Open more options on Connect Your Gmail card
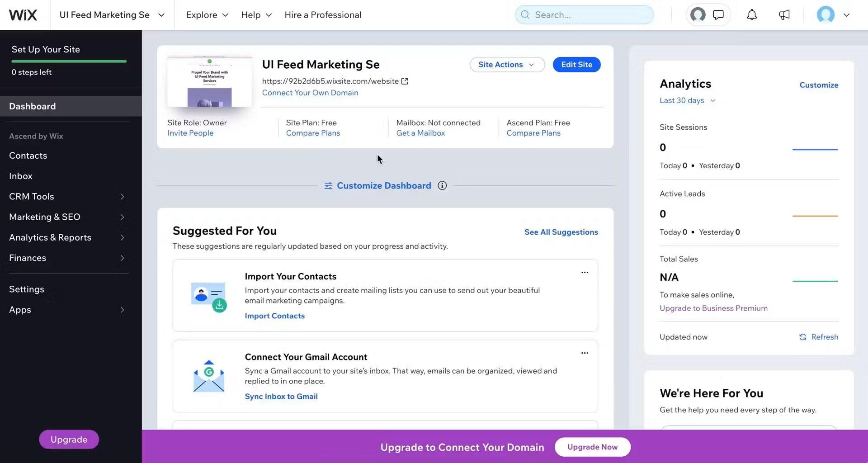 coord(585,353)
